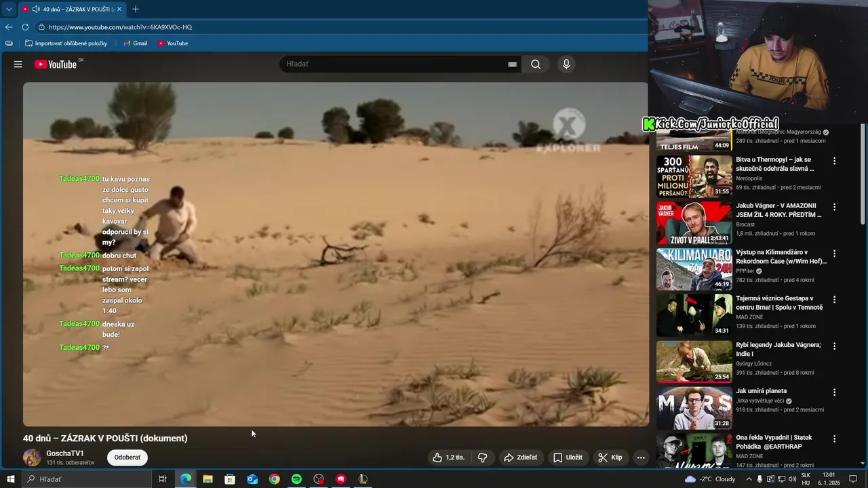Viewport: 868px width, 488px height.
Task: Open a new browser tab with plus
Action: click(x=136, y=9)
